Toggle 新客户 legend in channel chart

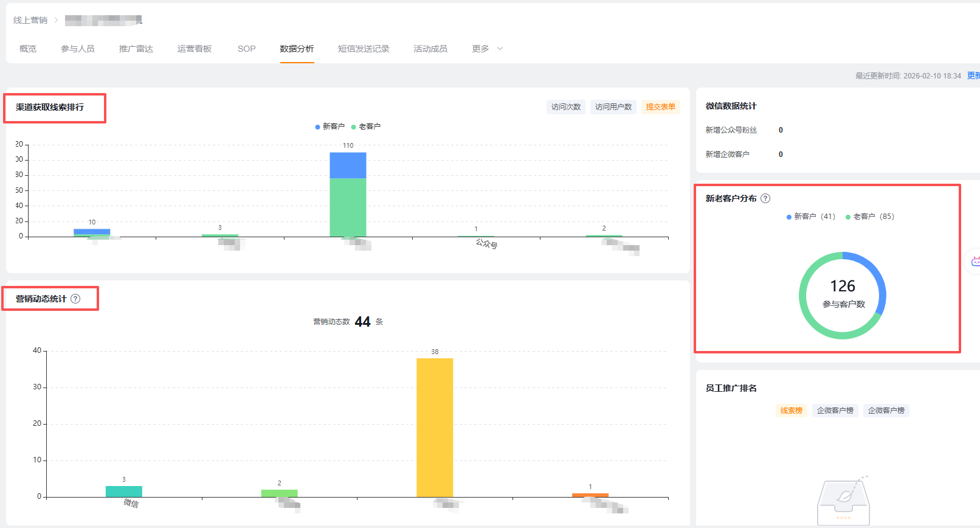click(x=330, y=127)
